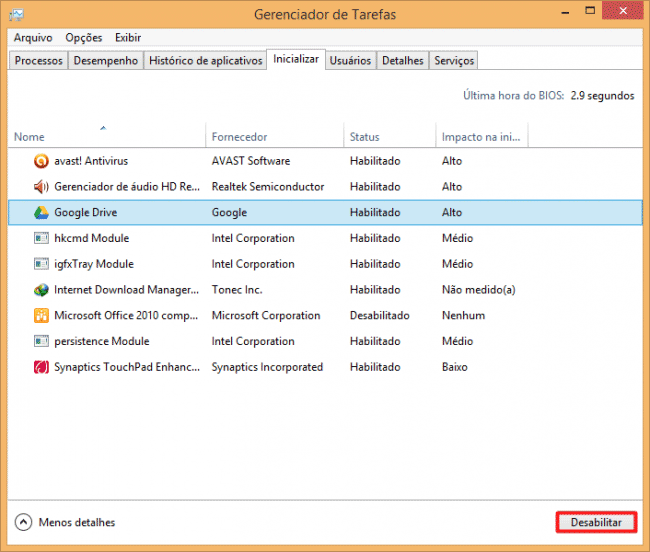Collapse view with Menos detalhes arrow

tap(23, 522)
